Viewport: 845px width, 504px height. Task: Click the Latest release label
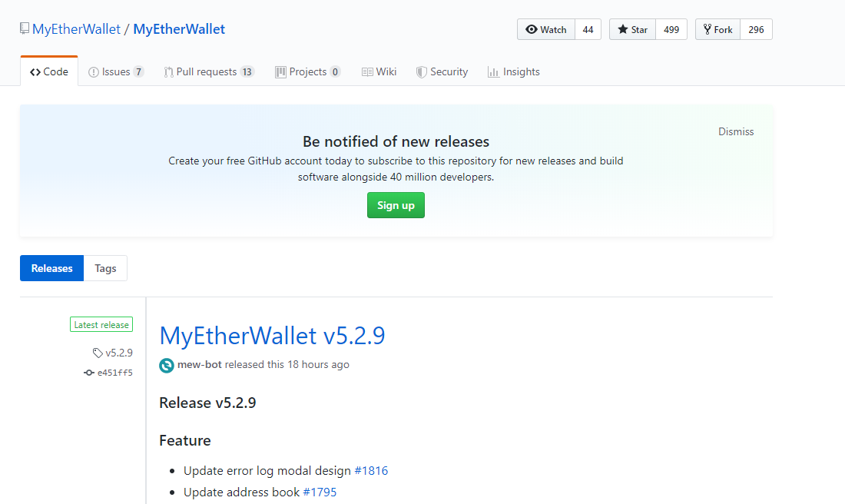[101, 324]
